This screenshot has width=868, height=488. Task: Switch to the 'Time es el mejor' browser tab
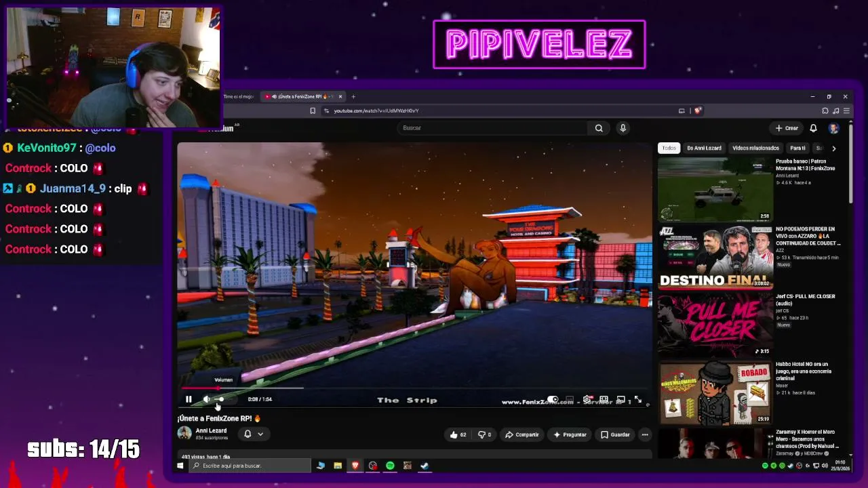(x=239, y=96)
